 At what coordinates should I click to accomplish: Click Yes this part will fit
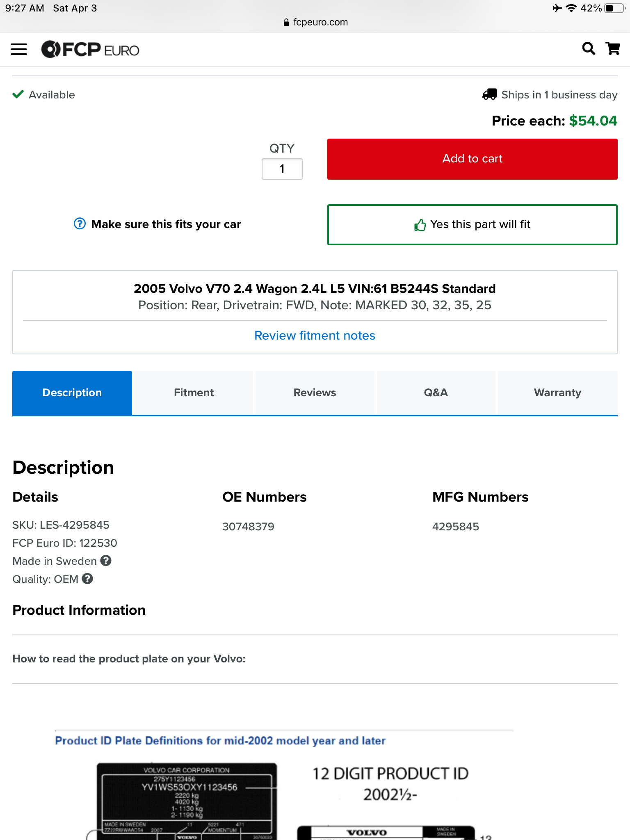472,225
